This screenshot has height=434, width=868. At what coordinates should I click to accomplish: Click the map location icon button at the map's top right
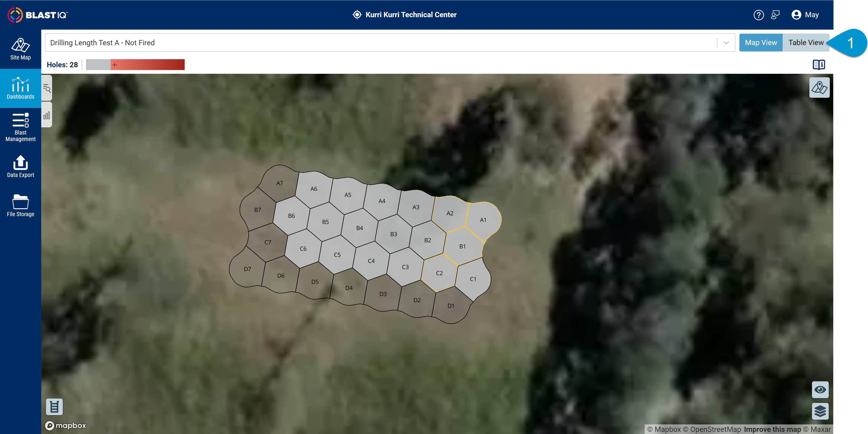[x=819, y=88]
